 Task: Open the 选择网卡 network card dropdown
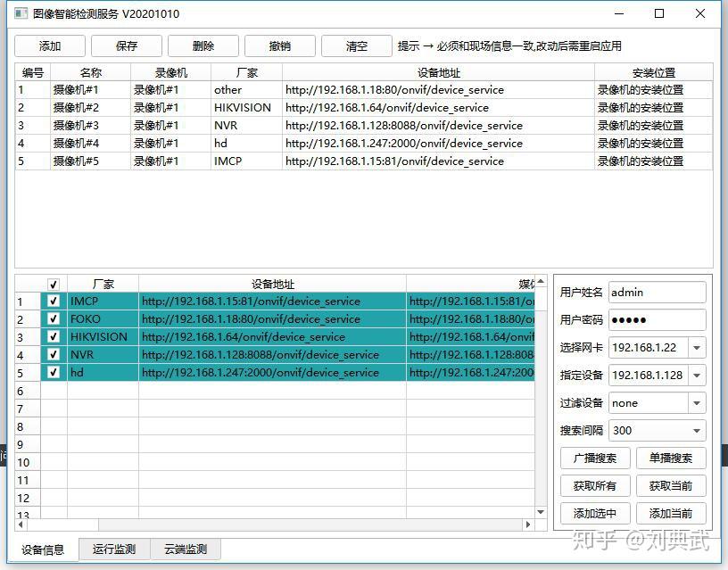point(695,347)
